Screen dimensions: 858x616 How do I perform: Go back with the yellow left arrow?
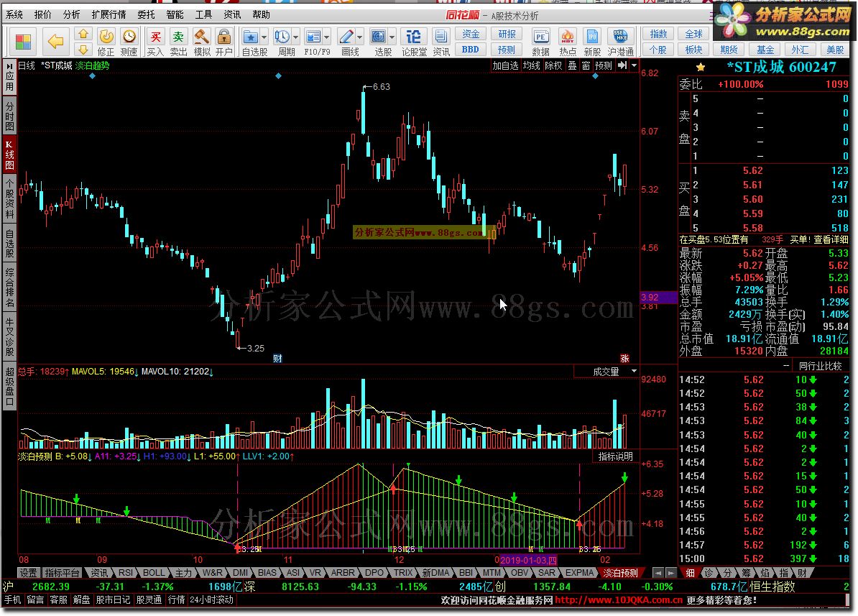click(x=55, y=42)
